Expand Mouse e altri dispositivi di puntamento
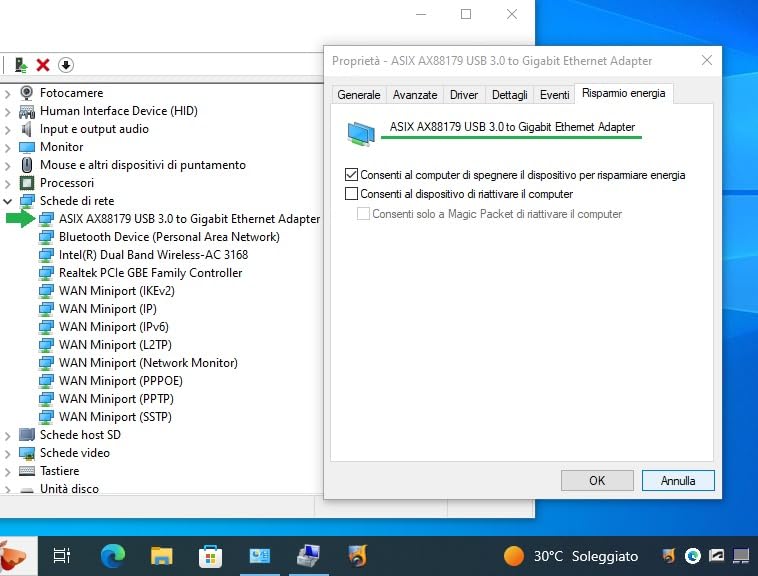758x576 pixels. coord(7,166)
